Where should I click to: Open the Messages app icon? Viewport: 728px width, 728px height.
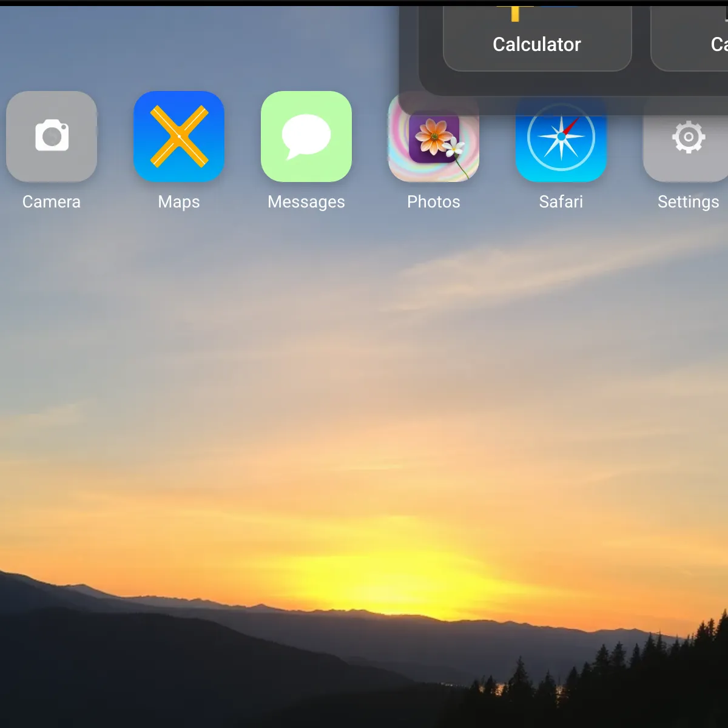pyautogui.click(x=306, y=136)
